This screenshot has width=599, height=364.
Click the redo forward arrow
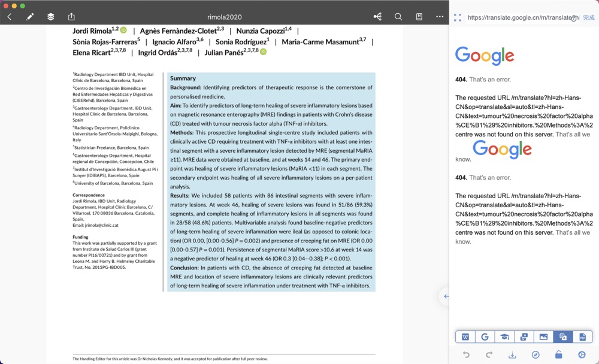click(x=489, y=355)
